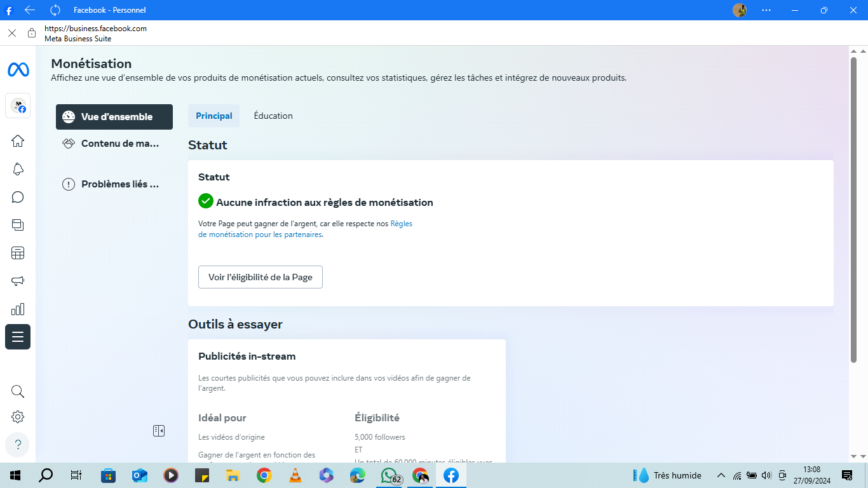Click the Meta logo in the sidebar
The height and width of the screenshot is (488, 868).
pos(18,70)
